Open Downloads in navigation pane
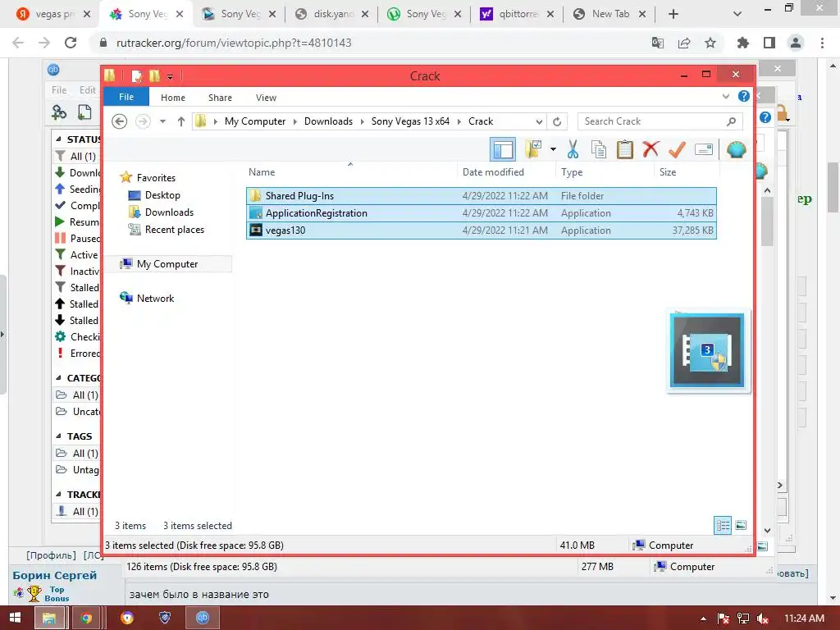This screenshot has height=630, width=840. coord(169,212)
